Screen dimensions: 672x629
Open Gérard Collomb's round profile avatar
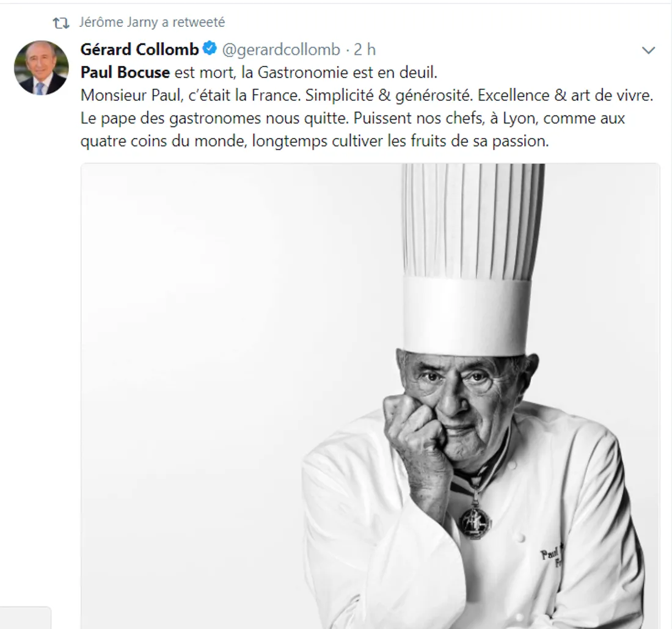click(42, 68)
